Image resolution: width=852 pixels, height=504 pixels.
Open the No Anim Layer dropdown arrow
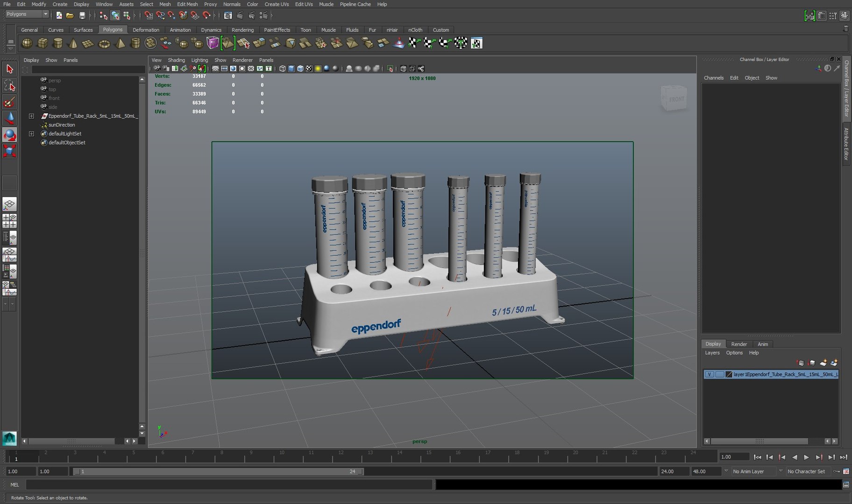point(726,471)
